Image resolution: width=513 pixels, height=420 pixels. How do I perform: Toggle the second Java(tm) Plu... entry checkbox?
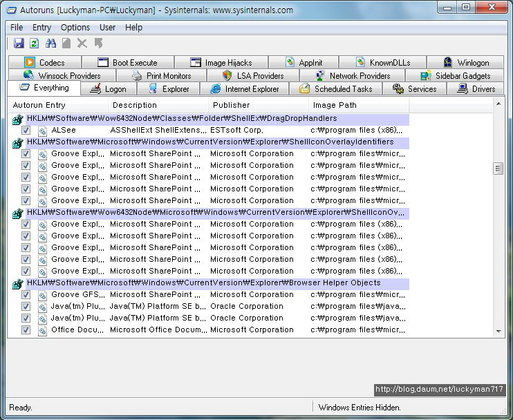tap(26, 318)
